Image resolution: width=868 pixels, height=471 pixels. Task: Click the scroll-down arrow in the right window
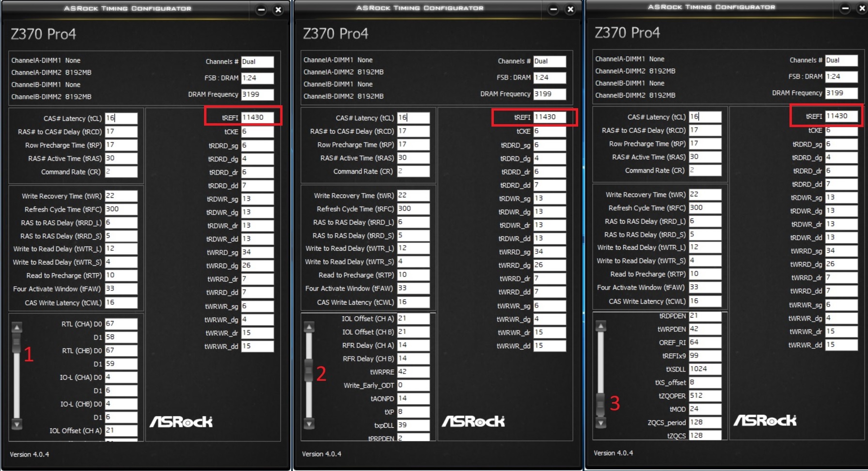click(601, 423)
